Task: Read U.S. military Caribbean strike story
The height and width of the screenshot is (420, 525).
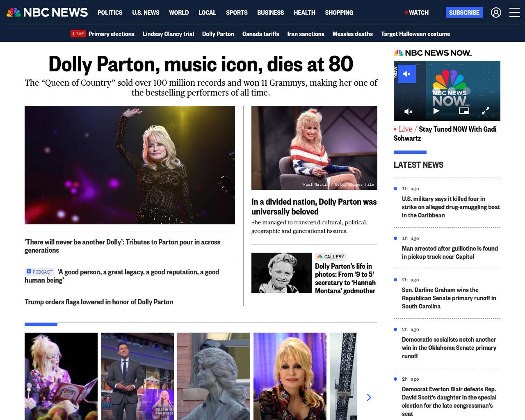Action: click(x=451, y=207)
